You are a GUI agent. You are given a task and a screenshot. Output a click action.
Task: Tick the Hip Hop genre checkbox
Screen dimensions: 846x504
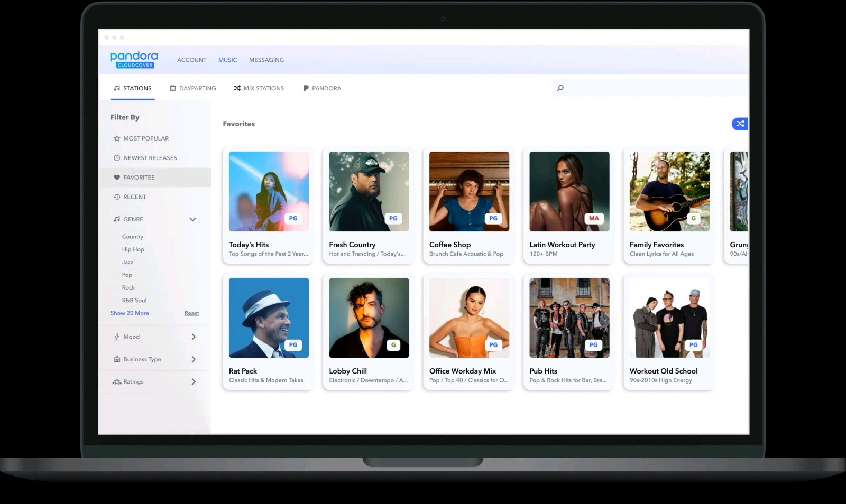[x=116, y=249]
